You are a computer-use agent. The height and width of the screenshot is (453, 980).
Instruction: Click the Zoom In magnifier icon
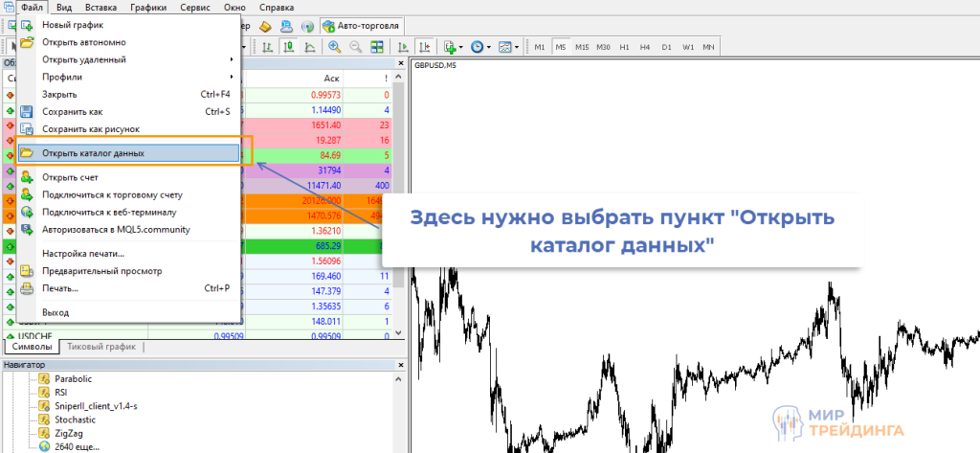click(335, 46)
